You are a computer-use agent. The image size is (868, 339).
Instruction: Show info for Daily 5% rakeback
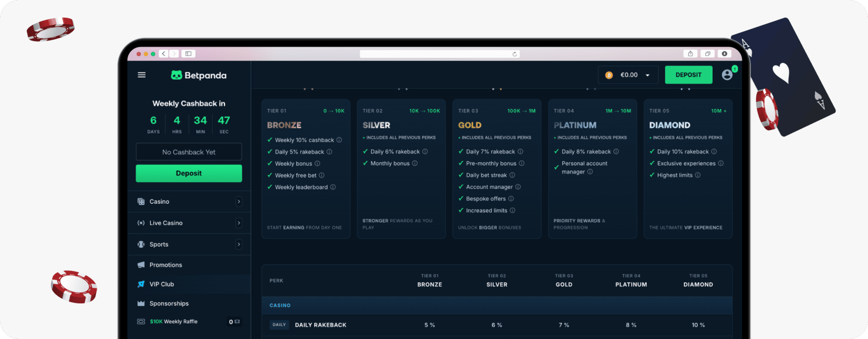tap(329, 152)
